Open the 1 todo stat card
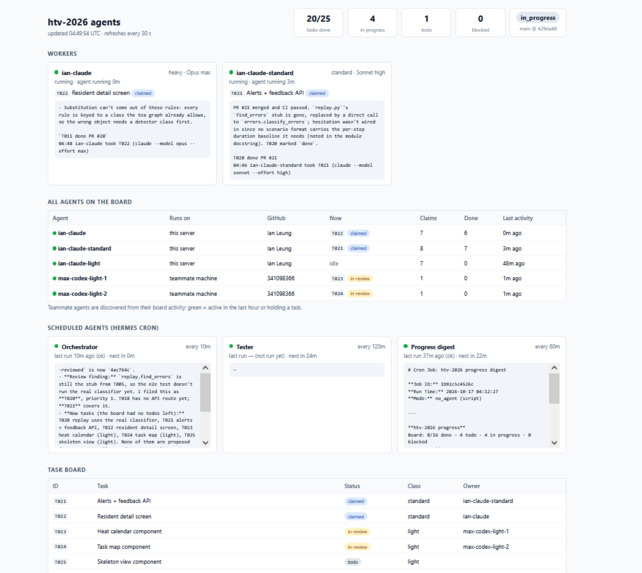642x573 pixels. point(426,23)
